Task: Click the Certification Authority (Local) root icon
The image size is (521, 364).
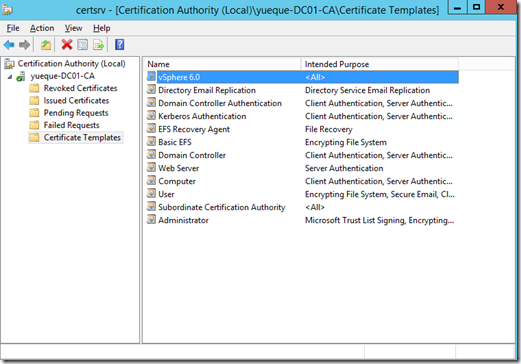Action: (x=9, y=64)
